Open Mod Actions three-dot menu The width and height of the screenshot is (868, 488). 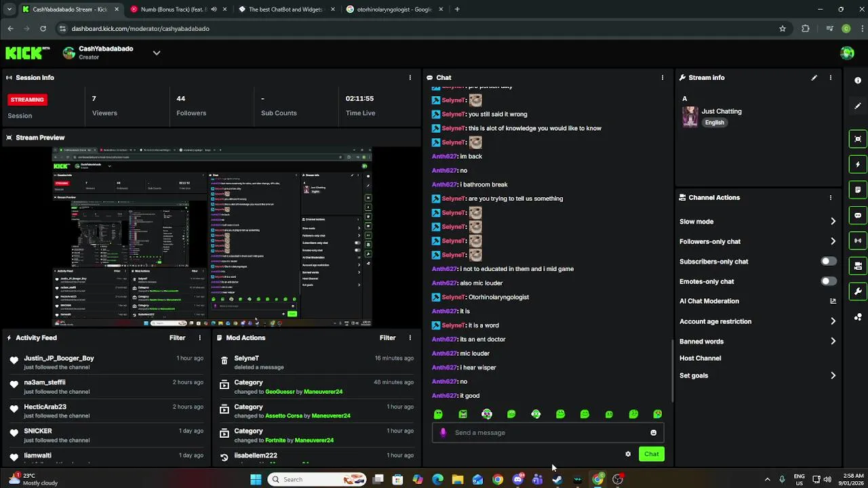point(410,338)
